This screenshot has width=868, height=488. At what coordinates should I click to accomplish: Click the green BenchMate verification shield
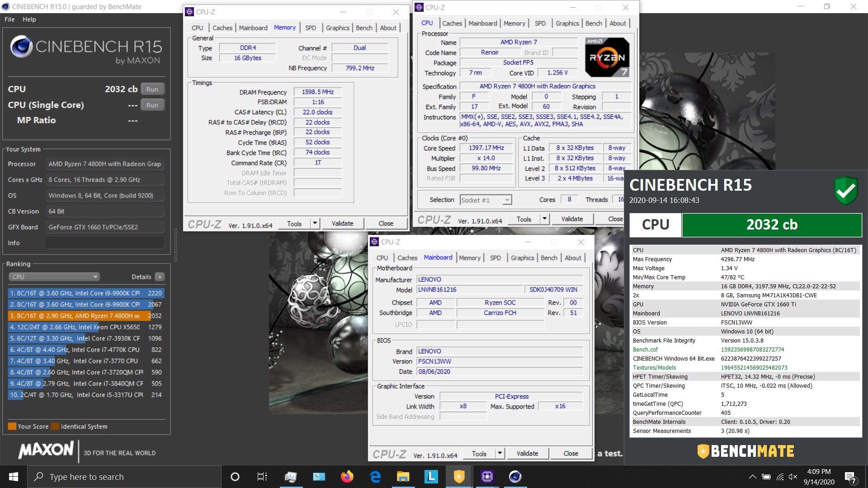click(x=846, y=190)
